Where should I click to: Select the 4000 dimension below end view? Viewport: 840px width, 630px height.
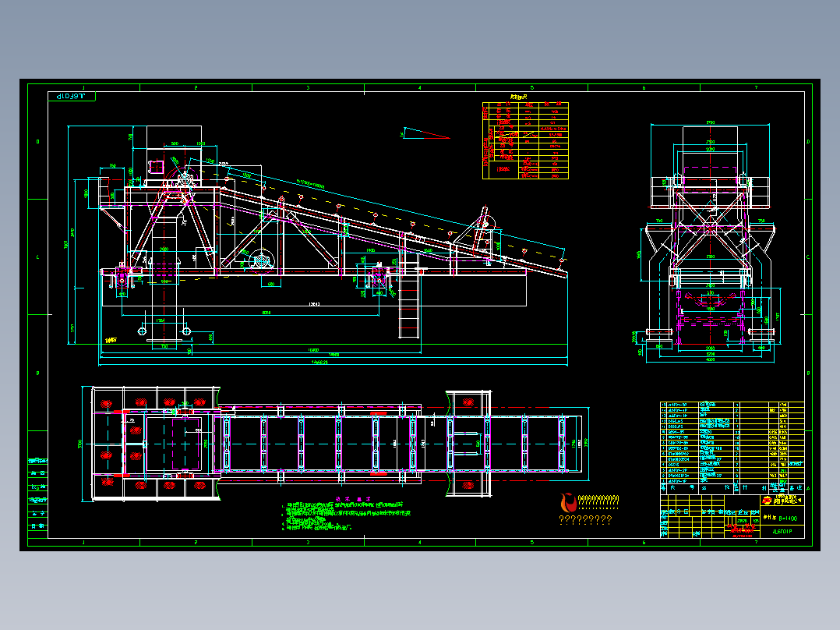click(x=710, y=359)
